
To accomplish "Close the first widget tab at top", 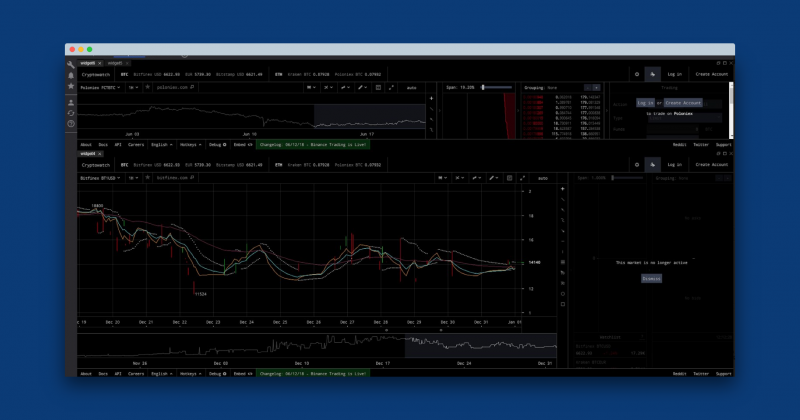I will (99, 63).
